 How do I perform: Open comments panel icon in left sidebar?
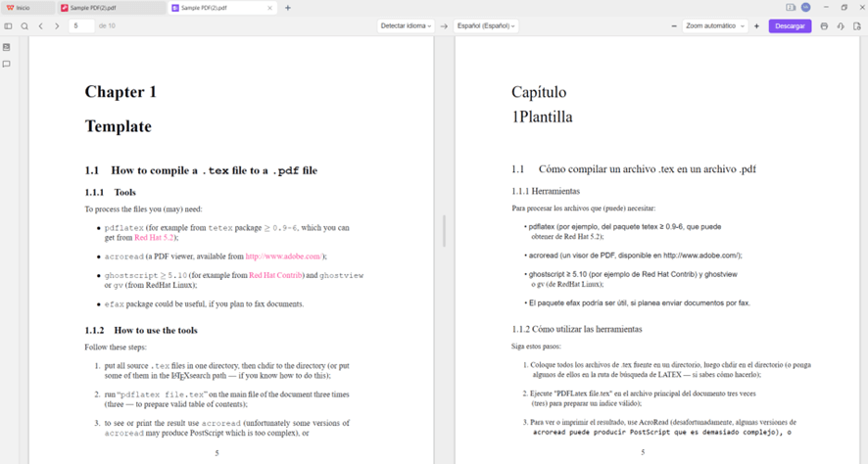click(x=7, y=65)
